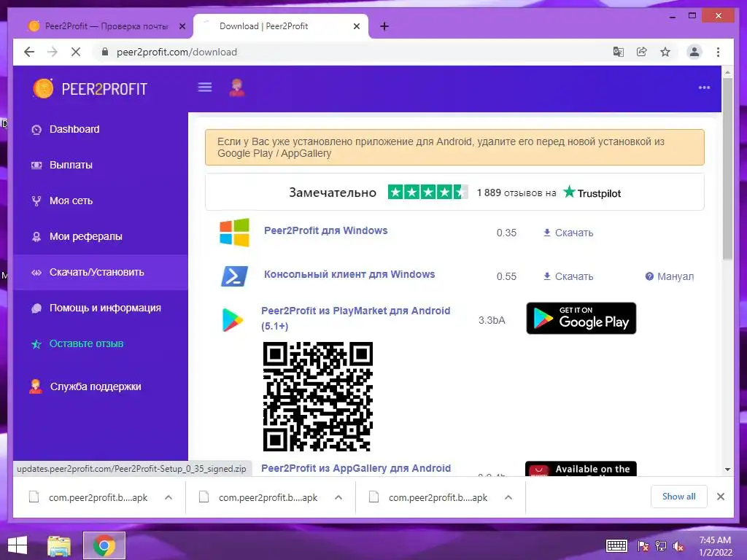This screenshot has width=747, height=560.
Task: Go back to the previous page
Action: click(x=29, y=52)
